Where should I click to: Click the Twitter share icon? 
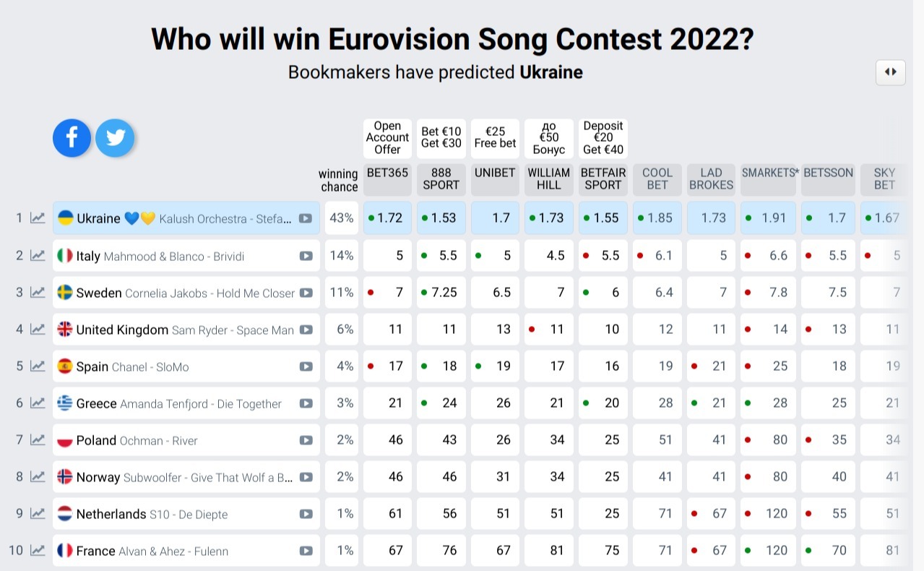click(115, 138)
